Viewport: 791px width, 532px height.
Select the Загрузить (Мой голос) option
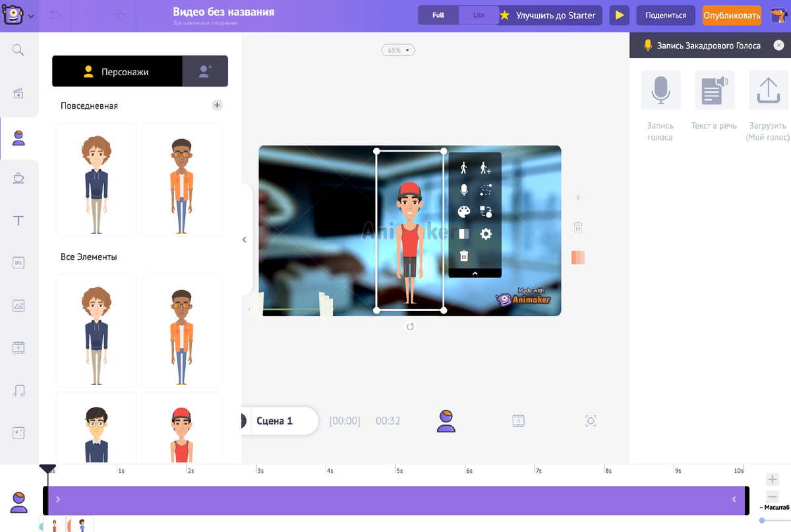click(768, 105)
